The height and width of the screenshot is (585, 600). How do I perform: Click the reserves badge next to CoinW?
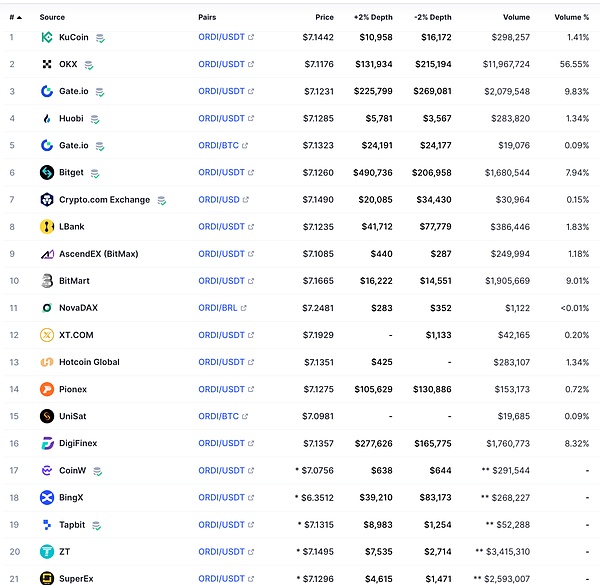point(98,471)
